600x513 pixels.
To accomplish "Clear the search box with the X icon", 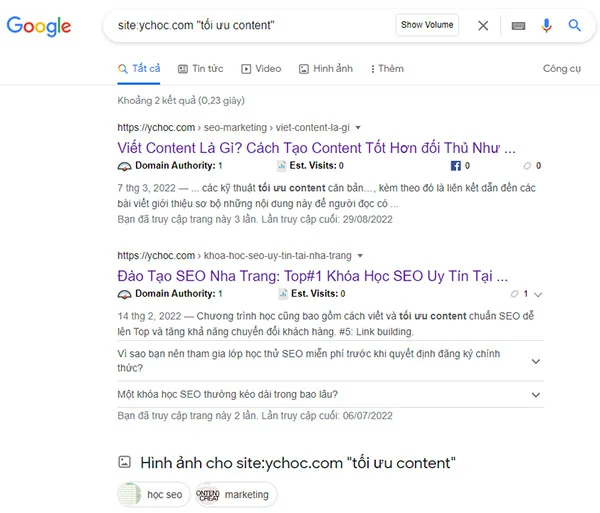I will 483,26.
